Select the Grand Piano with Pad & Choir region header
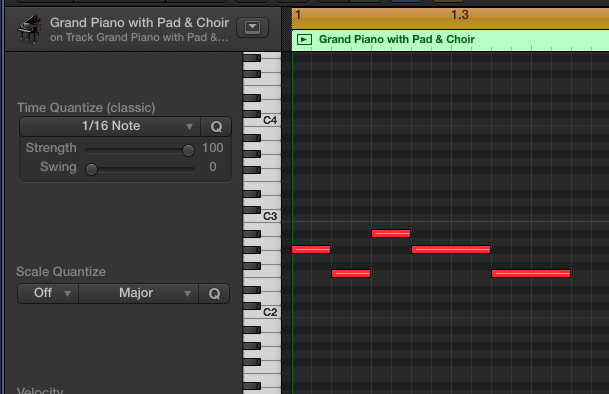This screenshot has width=609, height=394. (451, 39)
